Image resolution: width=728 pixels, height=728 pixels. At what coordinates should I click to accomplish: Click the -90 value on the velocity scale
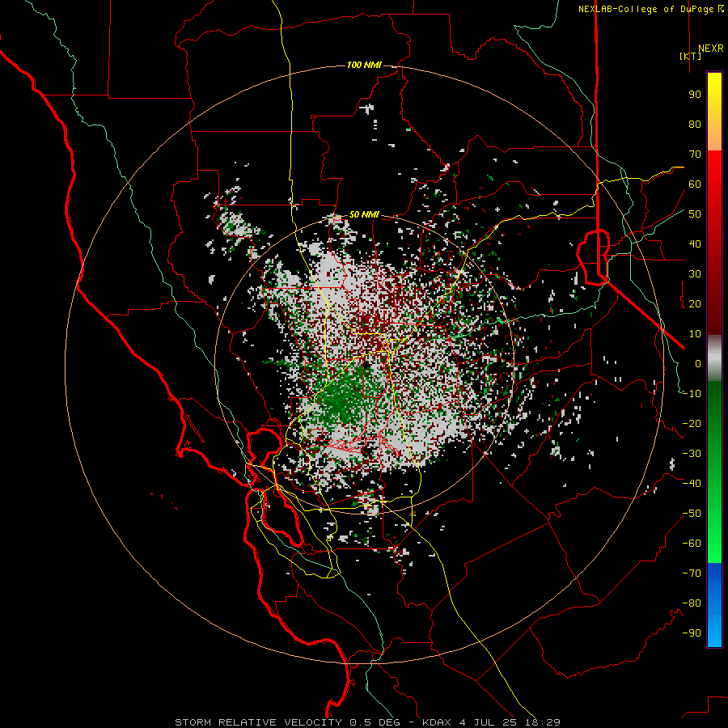[x=692, y=633]
